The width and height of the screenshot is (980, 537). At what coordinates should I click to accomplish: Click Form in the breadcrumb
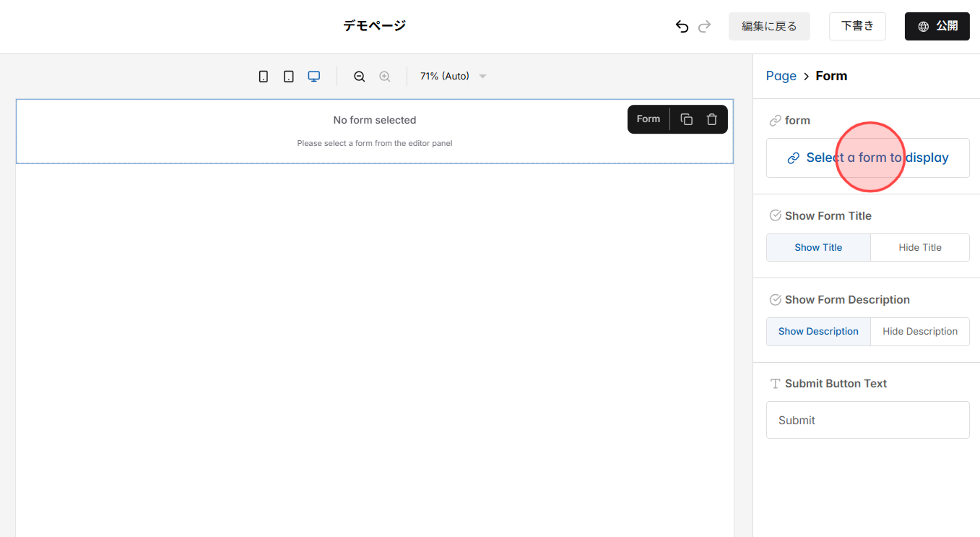[x=831, y=75]
